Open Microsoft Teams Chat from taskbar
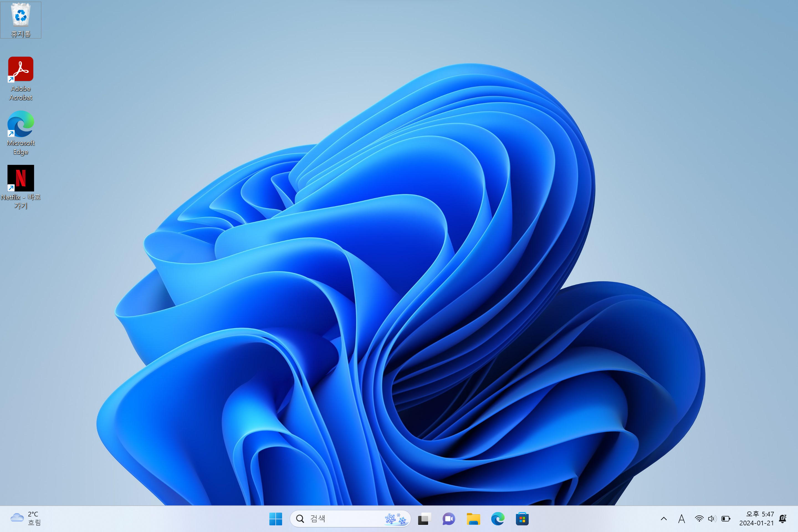Image resolution: width=798 pixels, height=532 pixels. [449, 518]
